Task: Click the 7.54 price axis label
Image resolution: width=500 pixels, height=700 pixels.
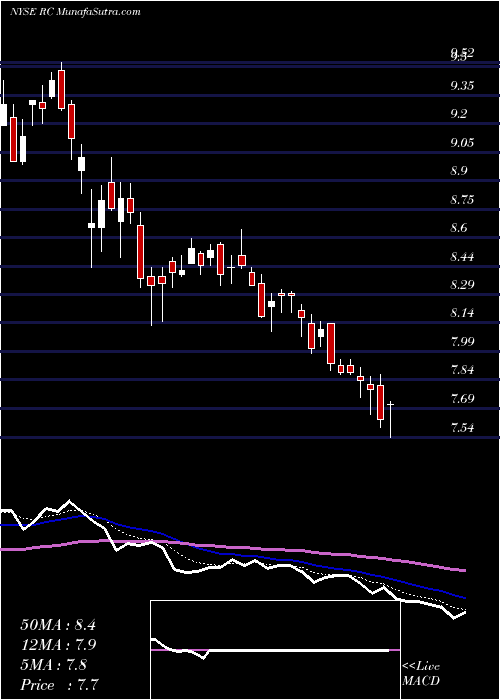Action: coord(464,428)
